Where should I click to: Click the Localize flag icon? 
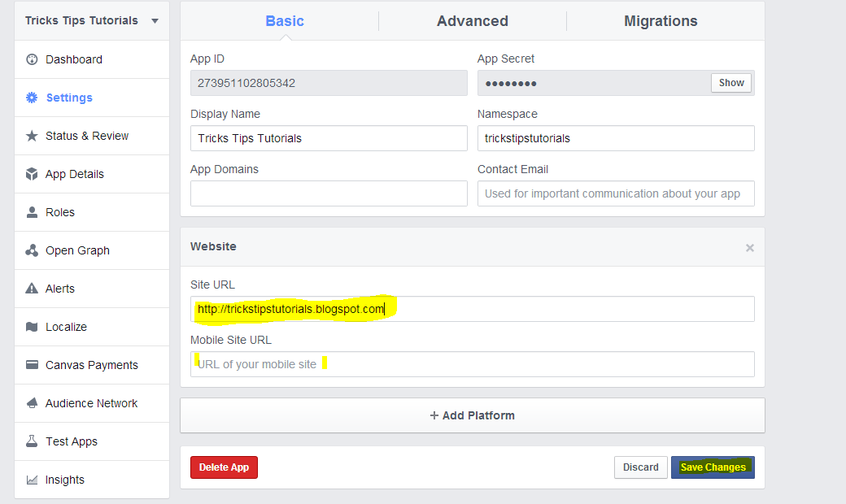pos(32,327)
